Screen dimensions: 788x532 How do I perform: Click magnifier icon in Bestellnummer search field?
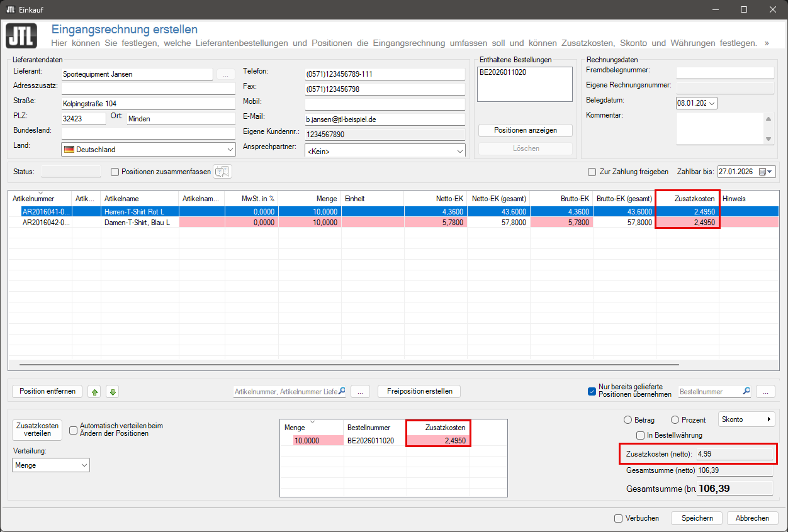[x=746, y=391]
